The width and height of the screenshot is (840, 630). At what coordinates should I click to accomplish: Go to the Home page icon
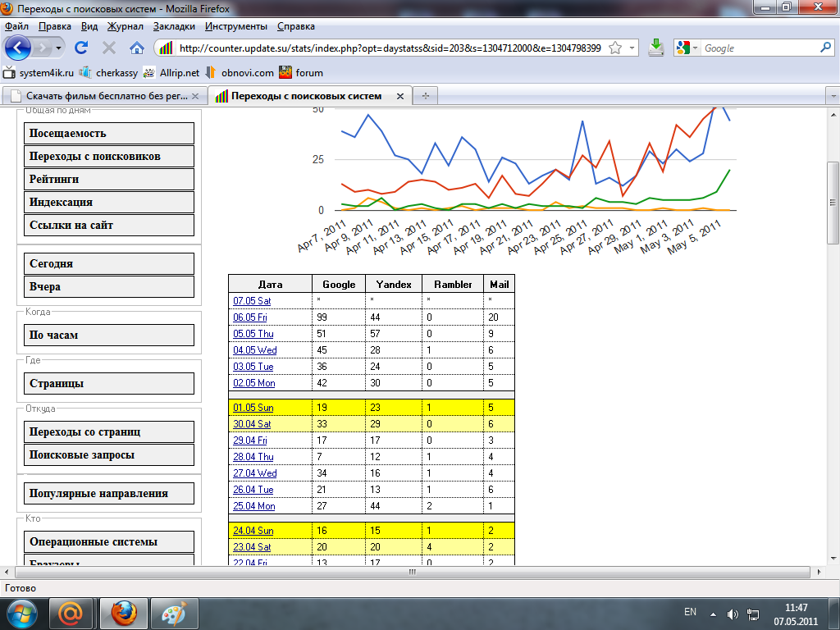(x=137, y=48)
